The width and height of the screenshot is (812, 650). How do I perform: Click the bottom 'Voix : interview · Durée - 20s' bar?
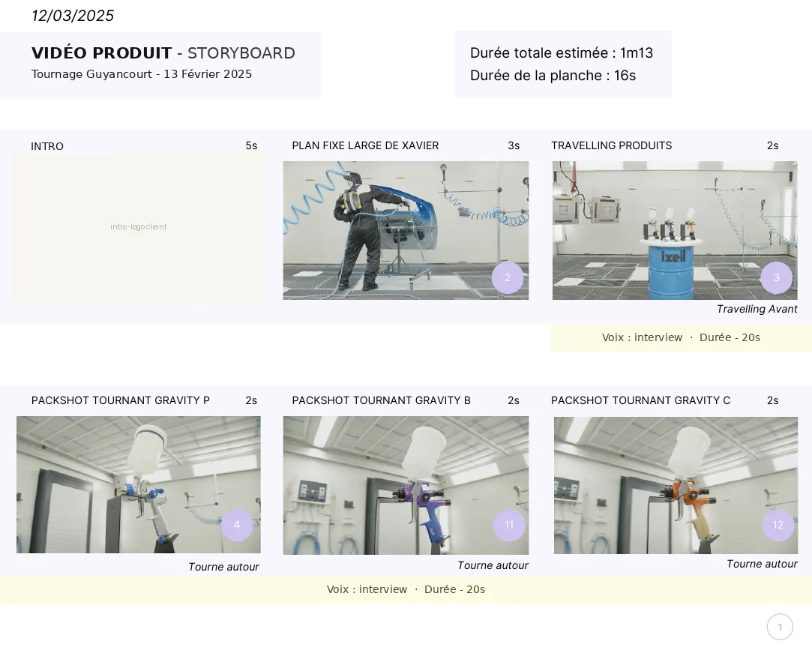[x=406, y=590]
